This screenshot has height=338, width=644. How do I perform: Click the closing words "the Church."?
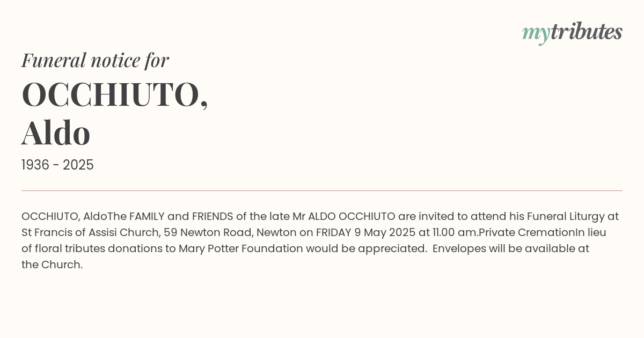52,265
